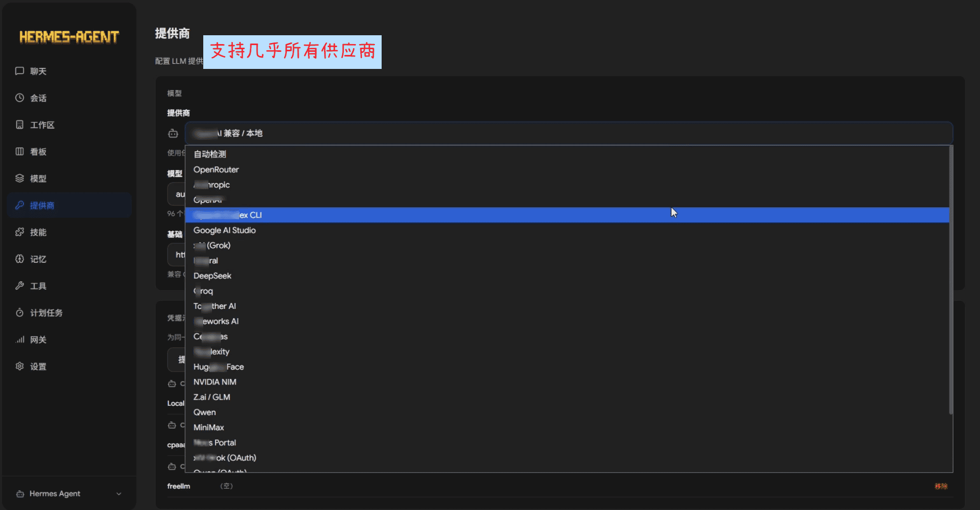Pick Qwen from the provider list
The image size is (980, 510).
click(567, 412)
